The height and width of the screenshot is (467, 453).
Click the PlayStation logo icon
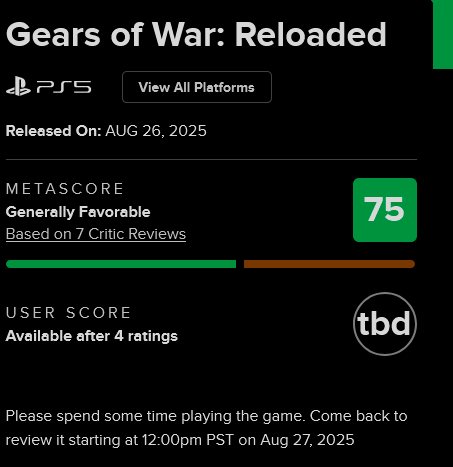tap(18, 87)
